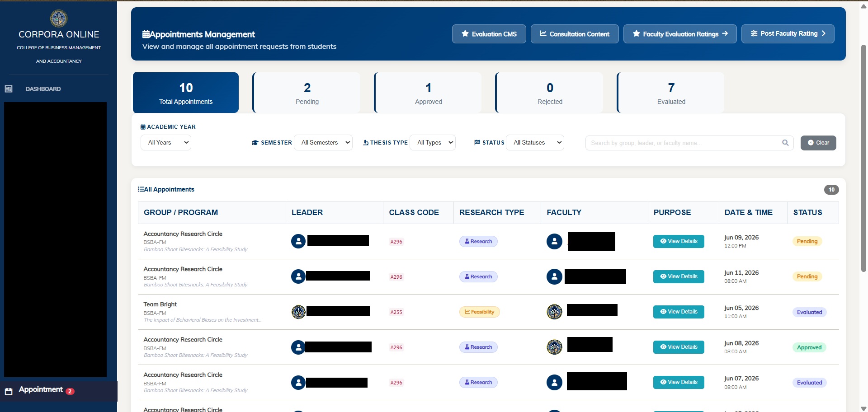Click the faculty seal avatar in Approved row

pyautogui.click(x=554, y=347)
